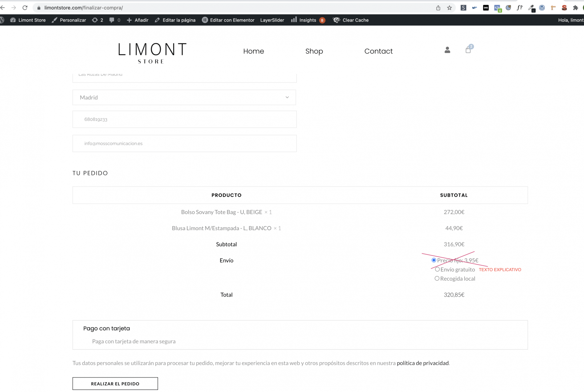The height and width of the screenshot is (392, 584).
Task: Click Bolso Sovany Tote Bag product row
Action: [x=226, y=212]
